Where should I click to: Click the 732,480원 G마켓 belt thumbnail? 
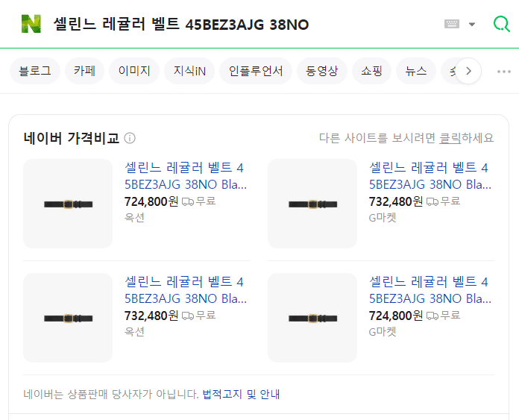[x=312, y=204]
